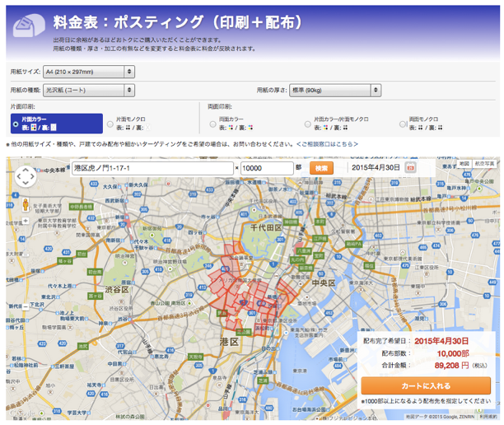The height and width of the screenshot is (425, 504).
Task: Open the paper thickness dropdown 標準 (90kg)
Action: [x=335, y=91]
